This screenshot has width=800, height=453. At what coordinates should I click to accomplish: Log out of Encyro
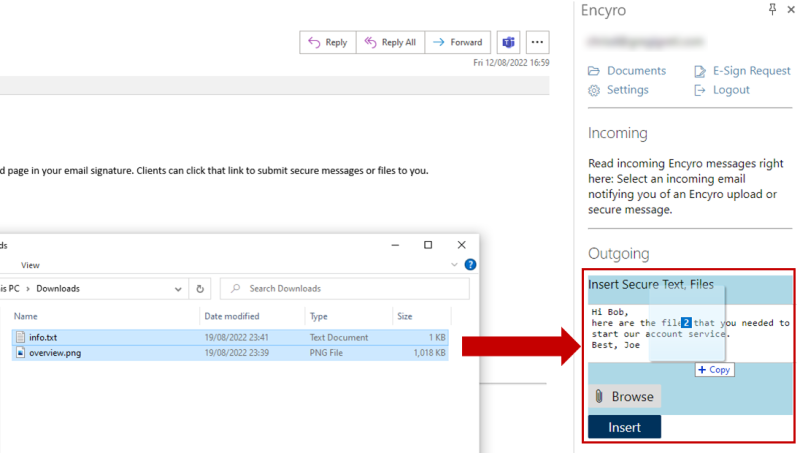point(731,90)
